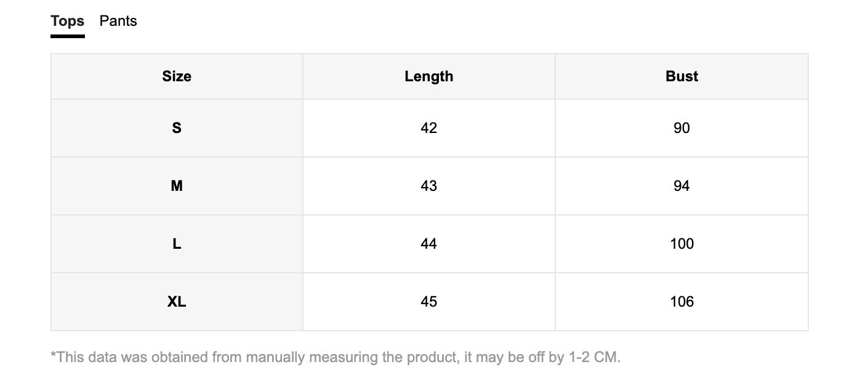Click the length value 42
868x383 pixels.
[x=429, y=128]
